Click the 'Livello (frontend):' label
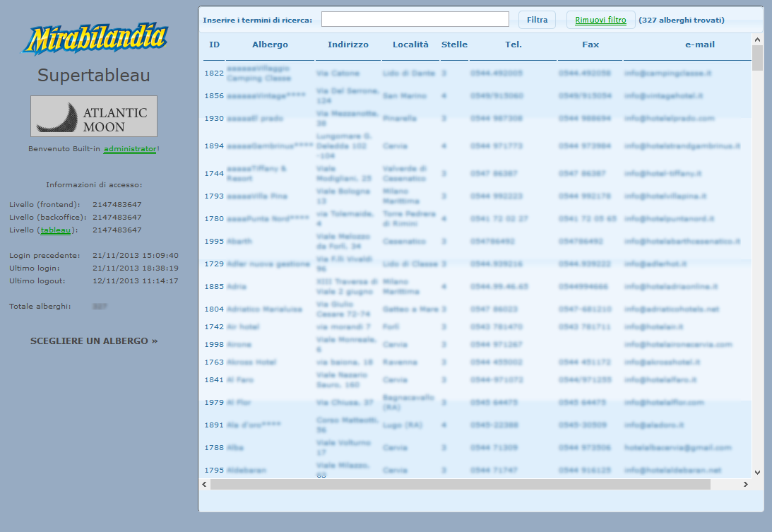This screenshot has height=532, width=772. click(44, 204)
